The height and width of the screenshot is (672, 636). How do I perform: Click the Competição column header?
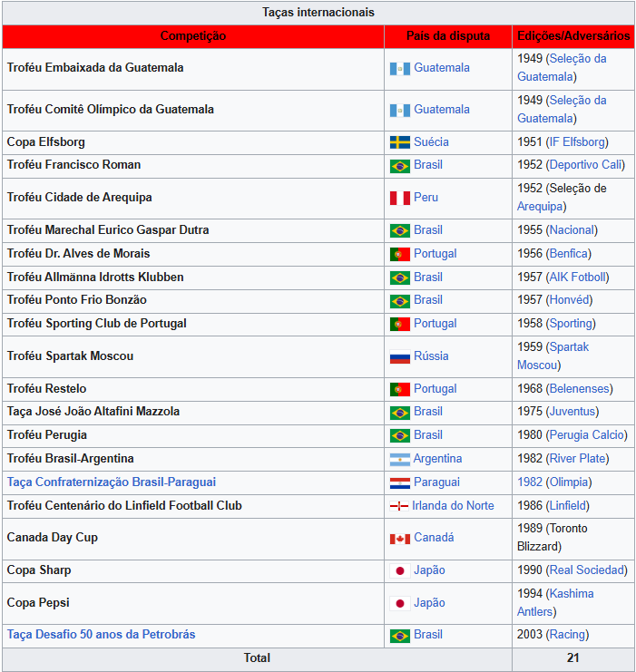point(193,36)
